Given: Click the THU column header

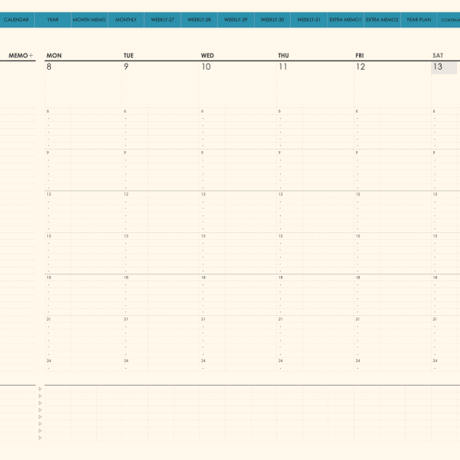Looking at the screenshot, I should 283,56.
